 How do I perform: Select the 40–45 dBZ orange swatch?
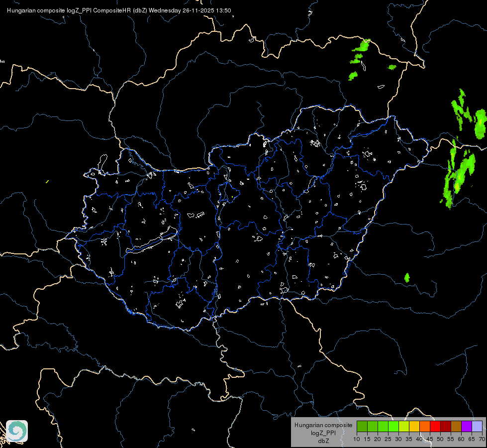point(425,426)
